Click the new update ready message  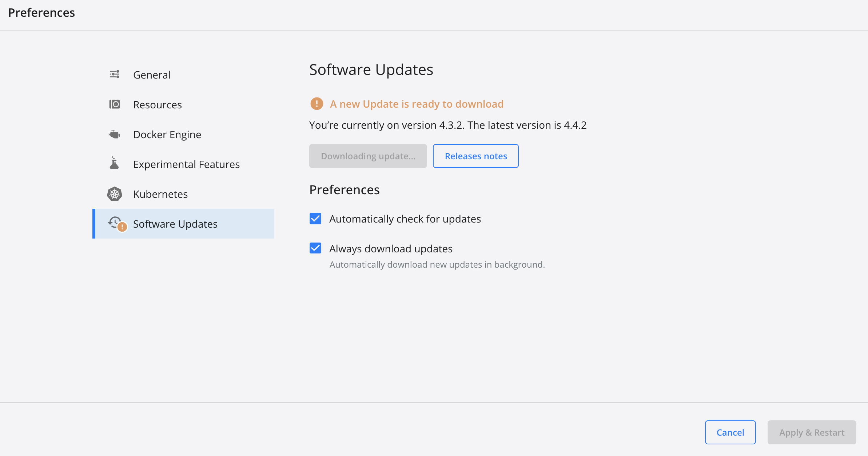tap(417, 104)
